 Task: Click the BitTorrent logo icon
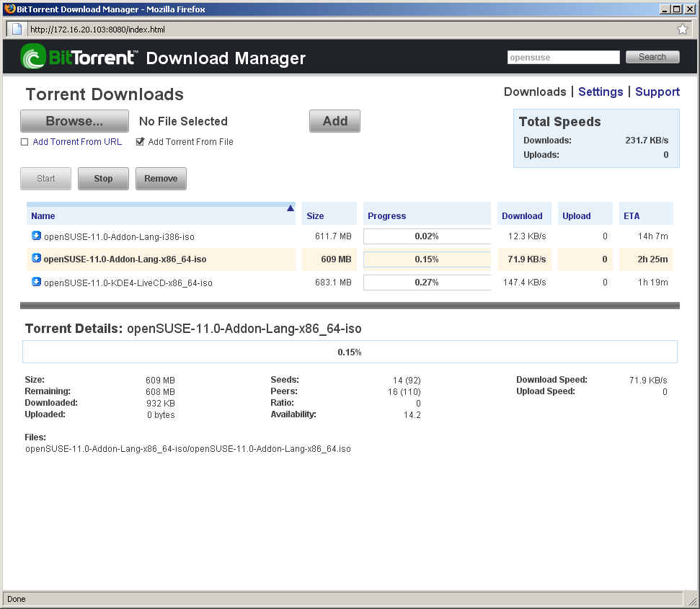33,57
